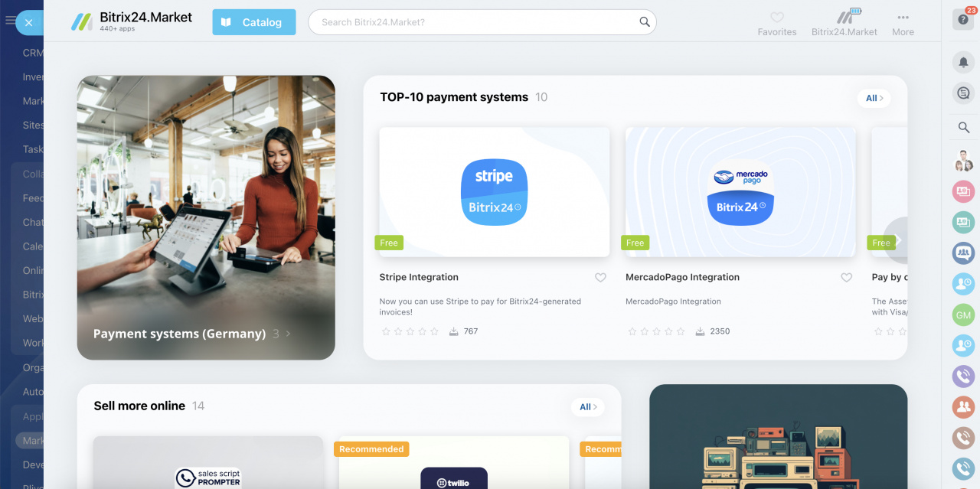The image size is (980, 489).
Task: Open the Recommended twilio app card
Action: (454, 462)
